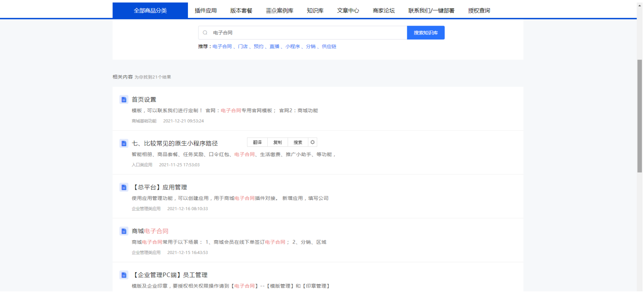This screenshot has width=644, height=301.
Task: Open the 商城电子合同 article title
Action: [x=150, y=231]
